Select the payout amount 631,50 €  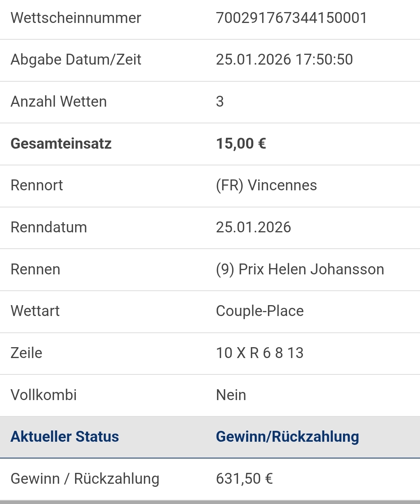tap(244, 479)
